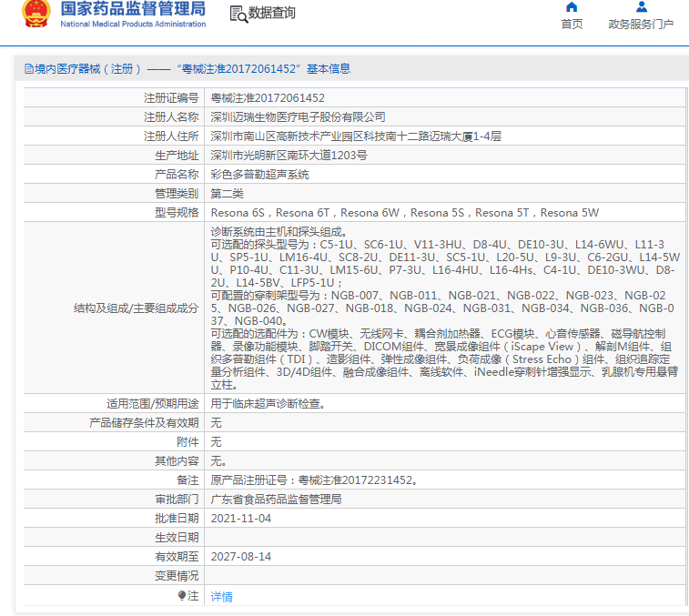Screen dimensions: 689x616
Task: Select 深圳市光明新区南环大道1203号 value
Action: 289,156
